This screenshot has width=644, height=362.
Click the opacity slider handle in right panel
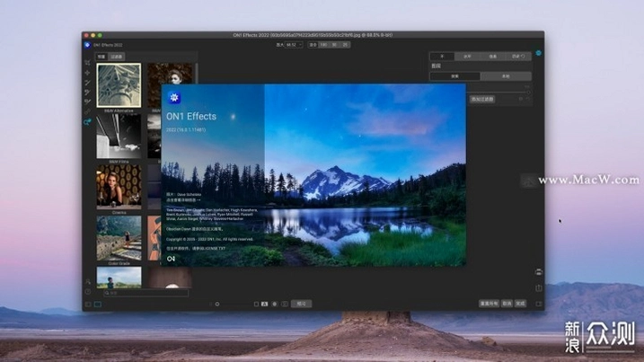(x=529, y=92)
